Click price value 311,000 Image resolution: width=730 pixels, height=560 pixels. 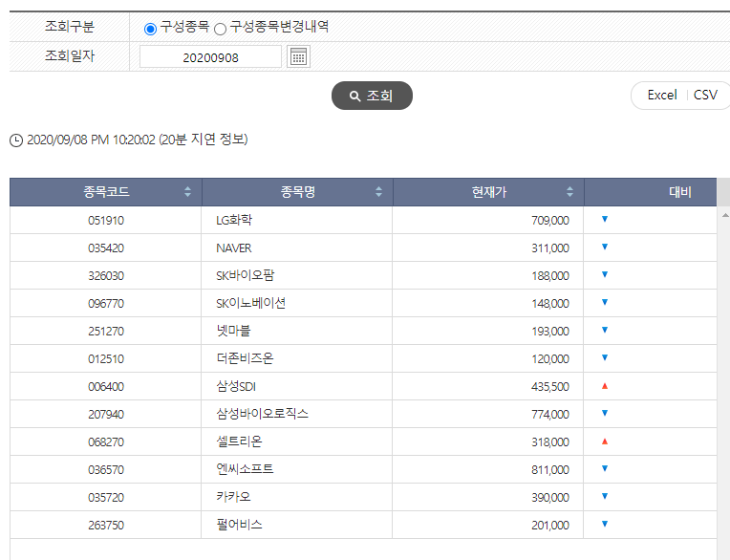click(x=550, y=248)
